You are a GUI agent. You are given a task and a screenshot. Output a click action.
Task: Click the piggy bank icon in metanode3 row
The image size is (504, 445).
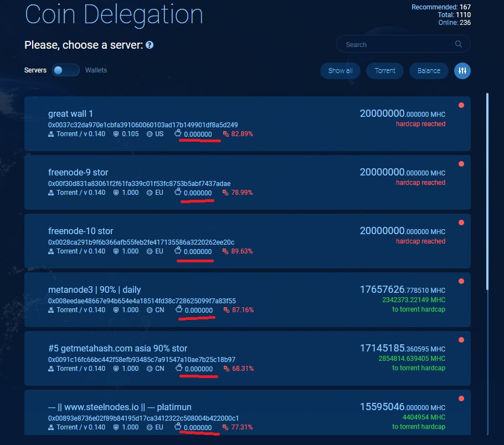[179, 309]
